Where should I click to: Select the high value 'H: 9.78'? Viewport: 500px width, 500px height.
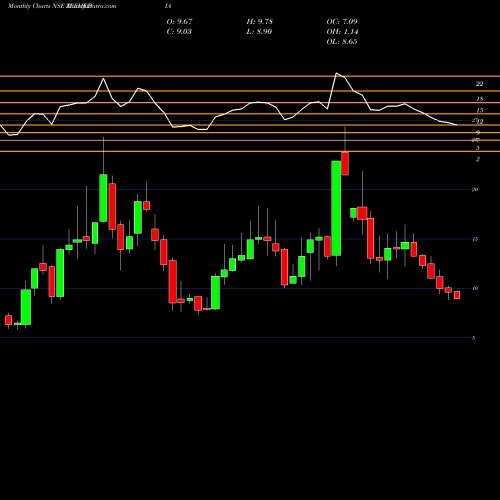point(259,22)
